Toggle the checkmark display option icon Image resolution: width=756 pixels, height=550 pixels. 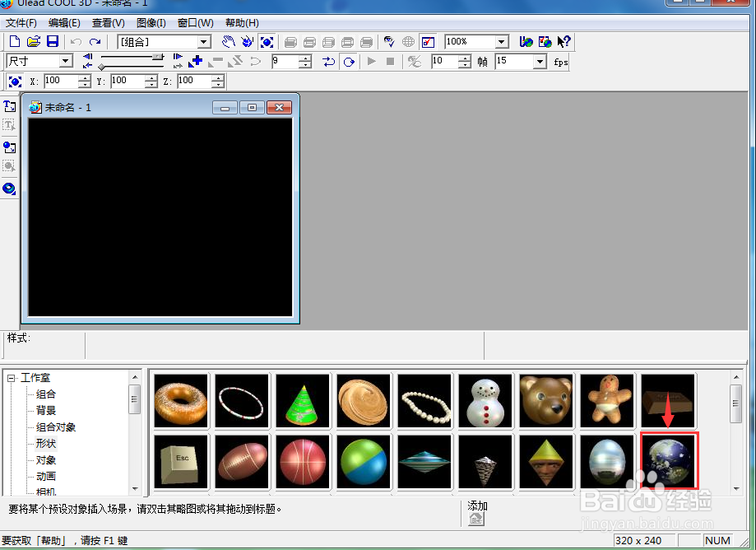(x=428, y=42)
